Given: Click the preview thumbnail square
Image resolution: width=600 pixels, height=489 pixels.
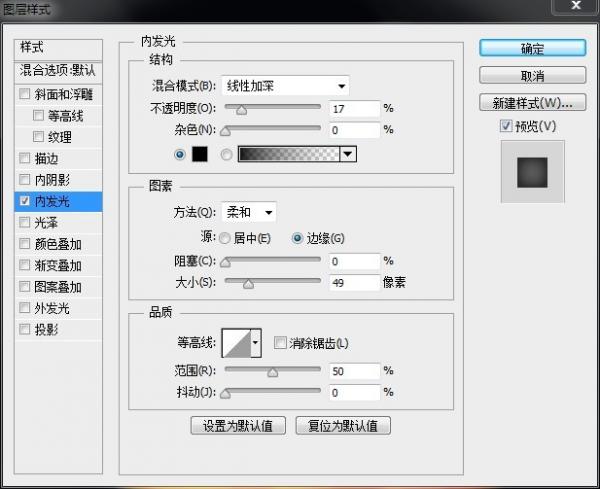Looking at the screenshot, I should pyautogui.click(x=532, y=171).
